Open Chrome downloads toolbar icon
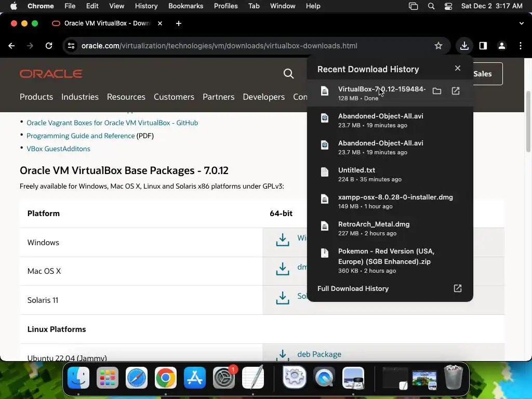The height and width of the screenshot is (399, 532). [x=464, y=46]
